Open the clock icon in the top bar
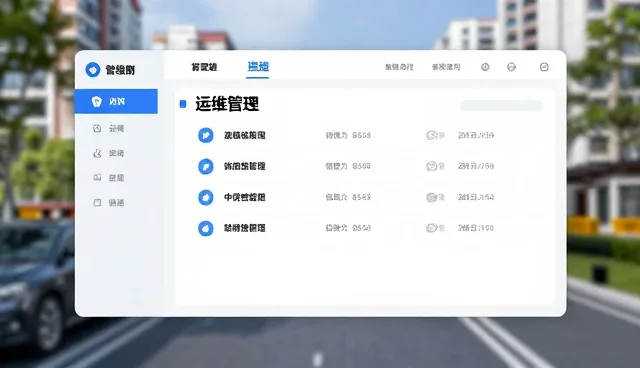 coord(485,67)
